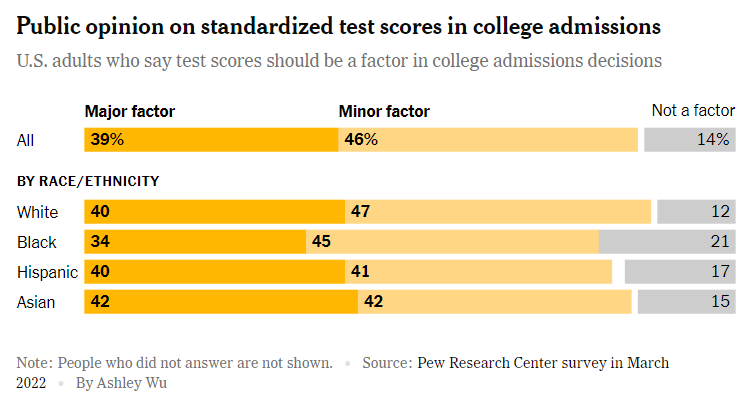
Task: Click the BY RACE/ETHNICITY section heading
Action: 88,181
